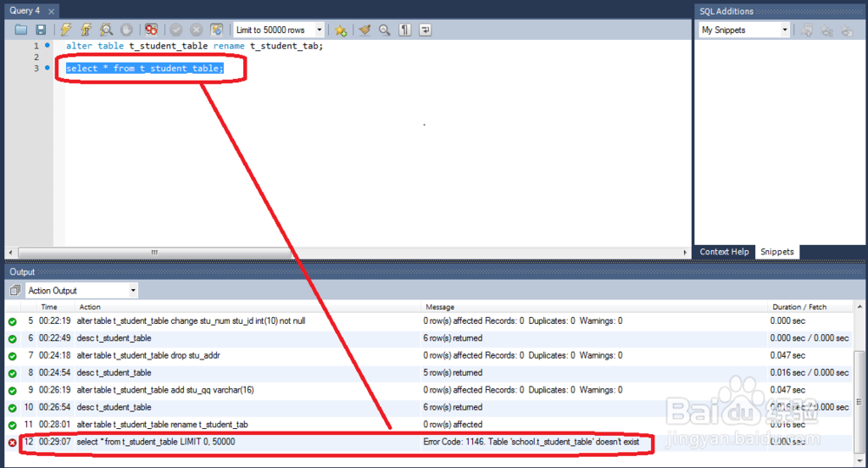This screenshot has width=868, height=468.
Task: Click the Duration / Fetch column header
Action: coord(799,307)
